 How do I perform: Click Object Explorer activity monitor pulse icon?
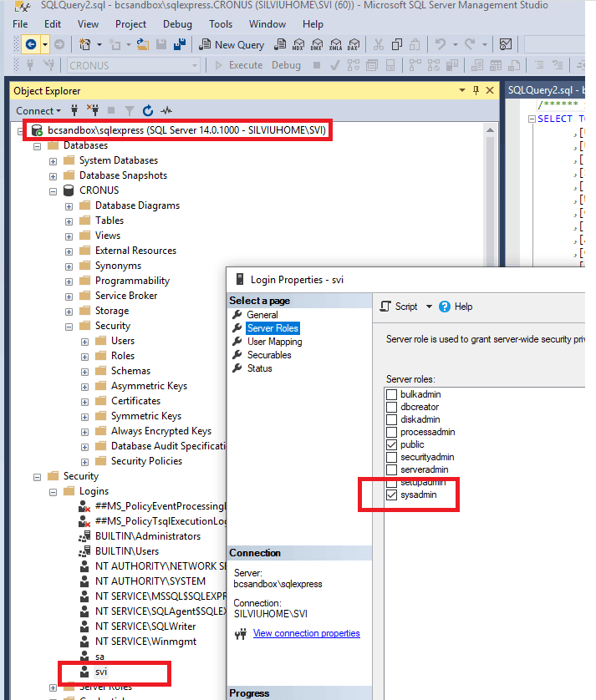pyautogui.click(x=166, y=110)
